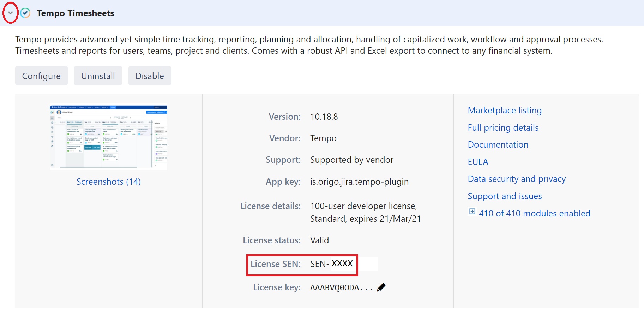Open the Screenshots (14) link
Screen dimensions: 644x315
(x=108, y=182)
